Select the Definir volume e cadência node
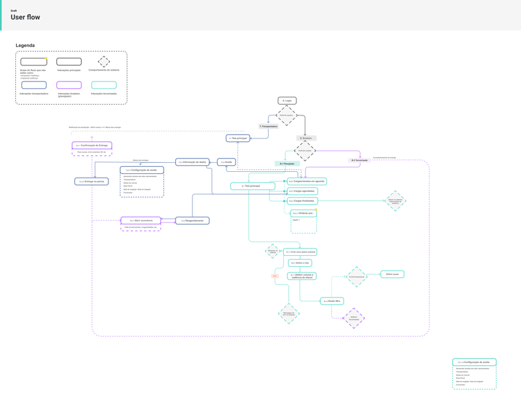Viewport: 521px width, 420px height. [302, 276]
